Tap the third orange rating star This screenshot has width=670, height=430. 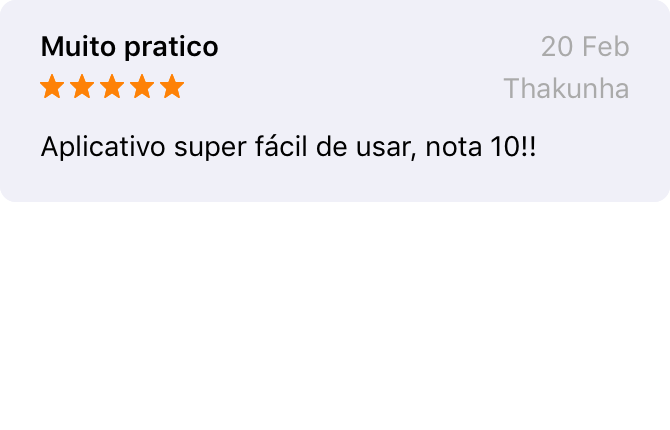pos(112,86)
